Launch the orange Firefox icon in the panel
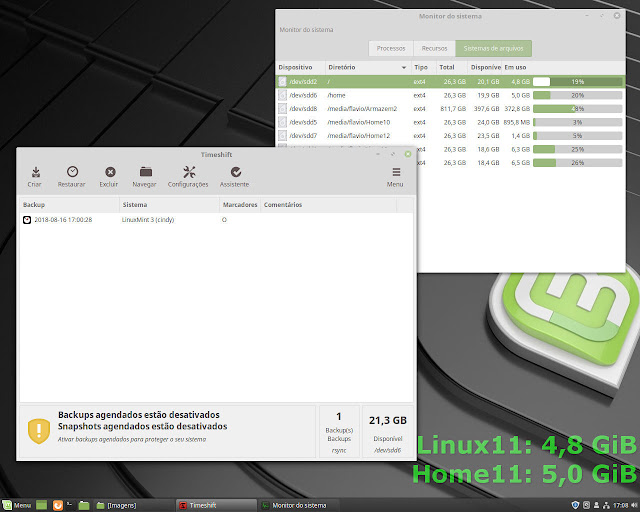The width and height of the screenshot is (640, 512). [58, 505]
